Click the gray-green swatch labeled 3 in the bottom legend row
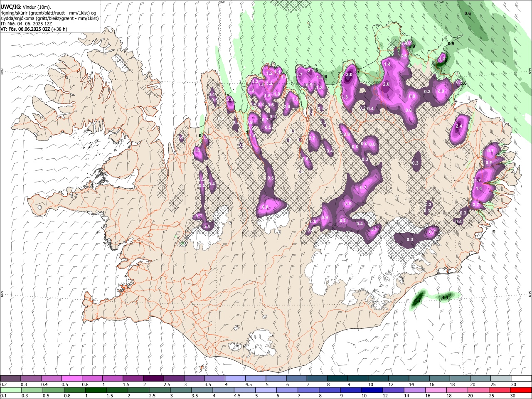Screen dimensions: 532x399 [181, 390]
